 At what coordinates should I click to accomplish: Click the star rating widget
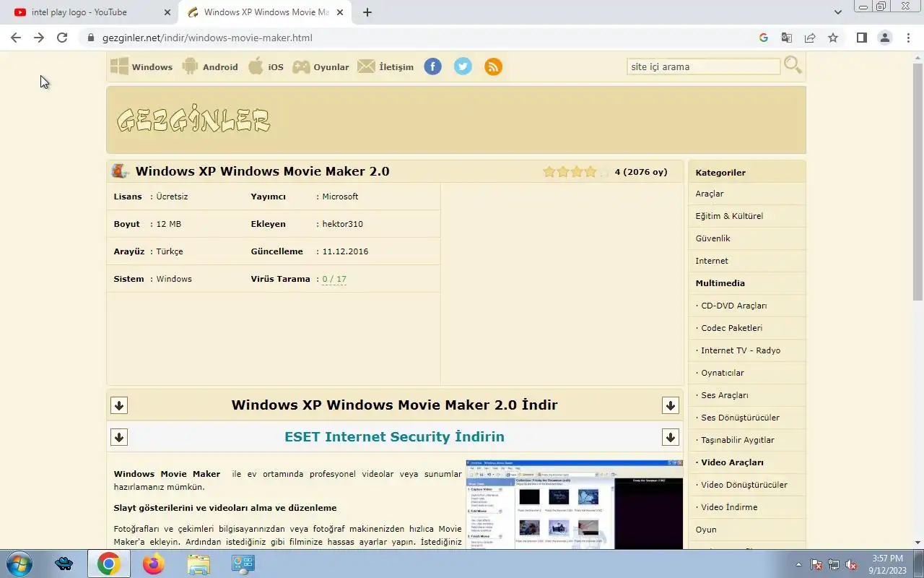pyautogui.click(x=576, y=172)
